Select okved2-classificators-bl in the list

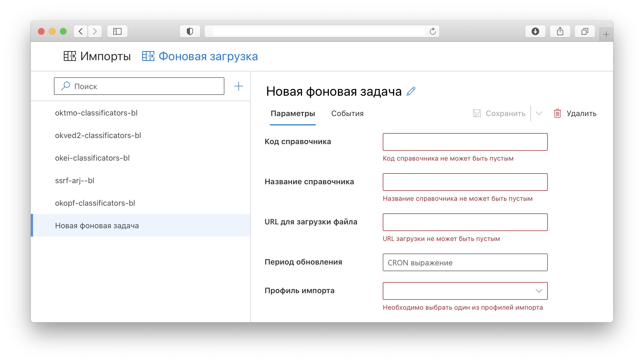pos(141,135)
